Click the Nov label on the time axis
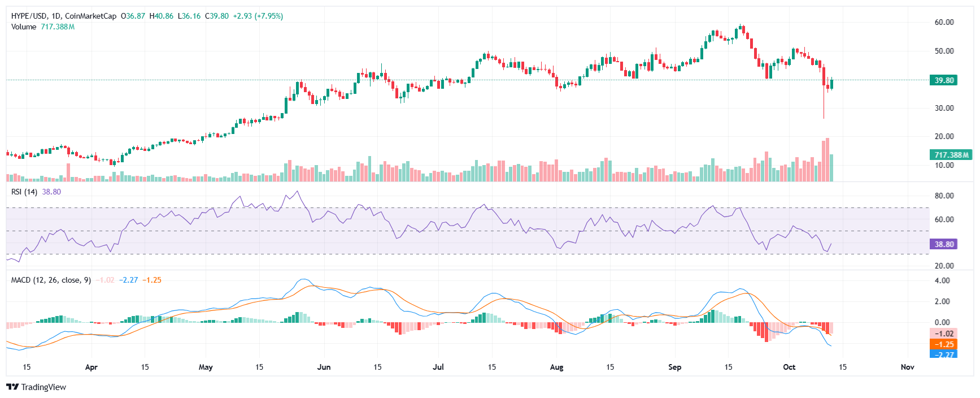980x398 pixels. (x=907, y=367)
